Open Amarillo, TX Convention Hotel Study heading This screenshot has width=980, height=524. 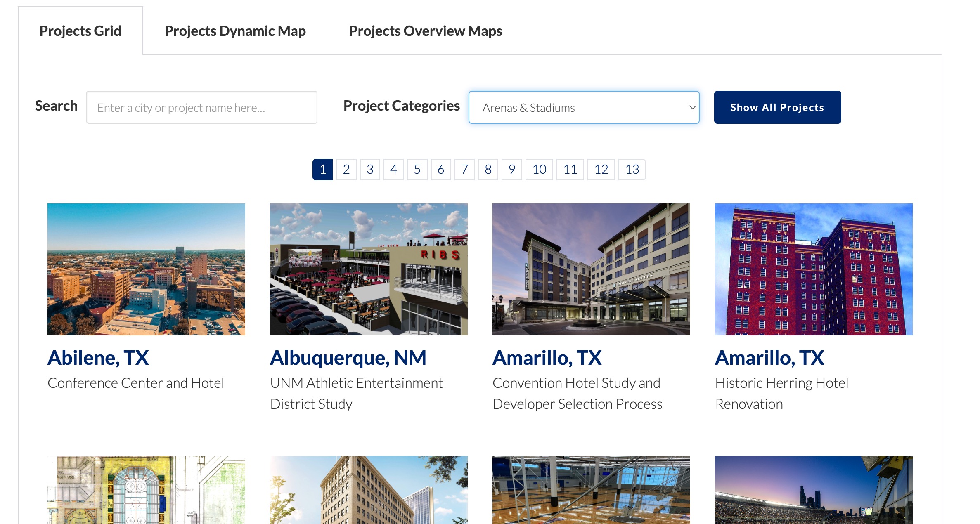(547, 358)
